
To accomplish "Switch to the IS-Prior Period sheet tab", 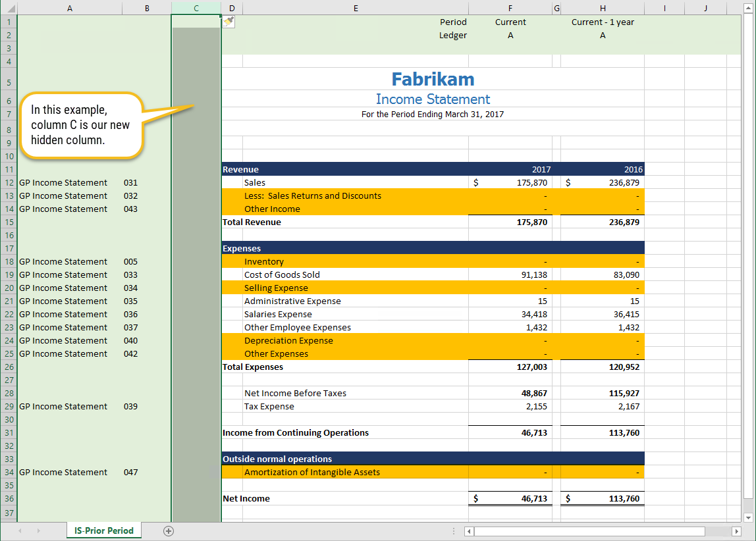I will pos(103,530).
